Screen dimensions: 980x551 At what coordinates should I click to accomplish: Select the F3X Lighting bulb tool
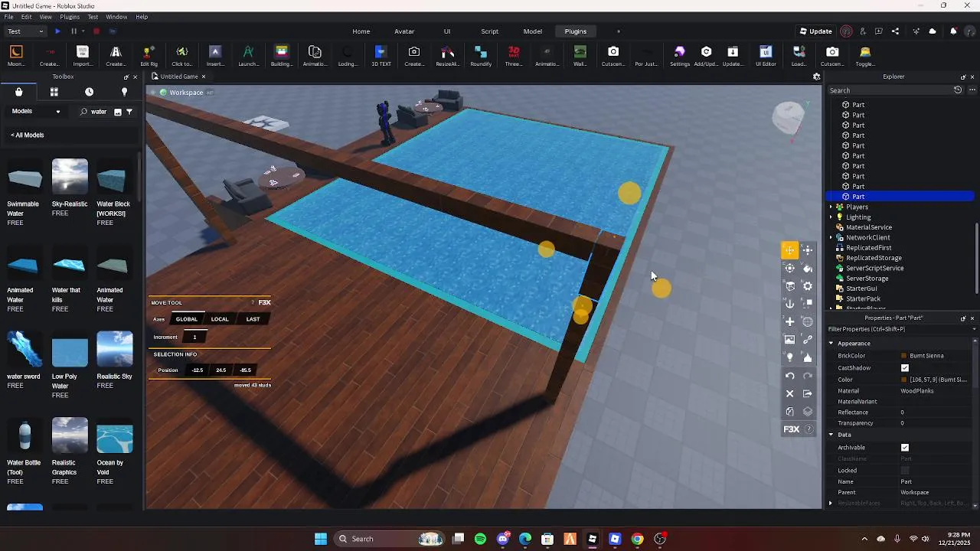789,357
